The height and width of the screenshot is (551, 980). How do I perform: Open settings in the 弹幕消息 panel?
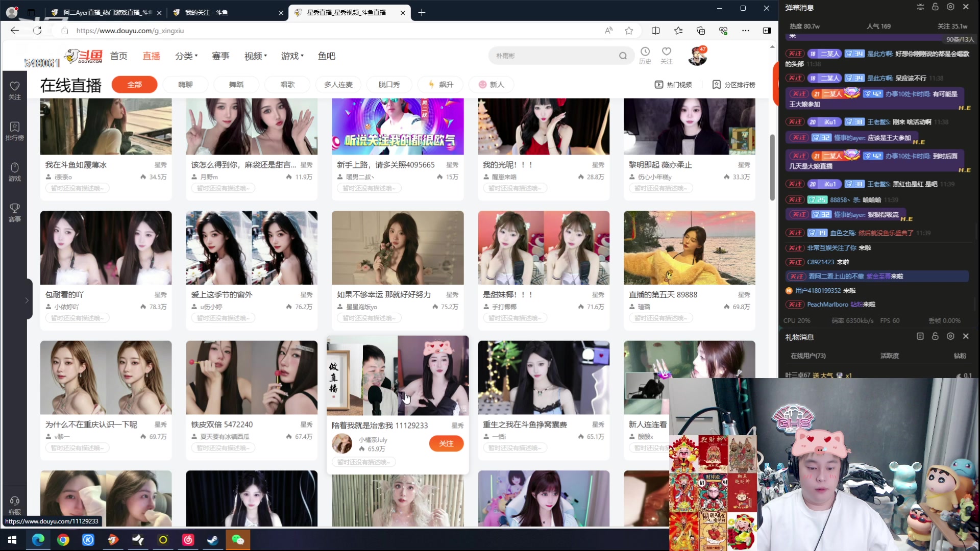950,7
